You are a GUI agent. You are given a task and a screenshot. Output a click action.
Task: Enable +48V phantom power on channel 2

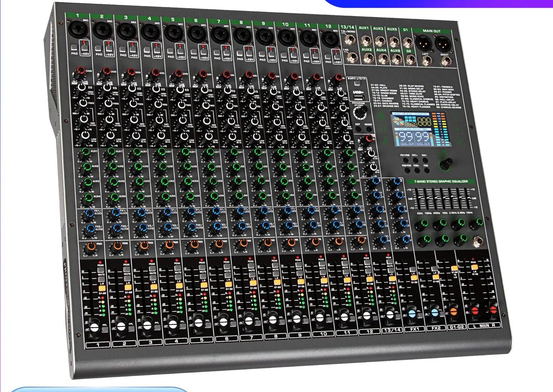click(109, 48)
